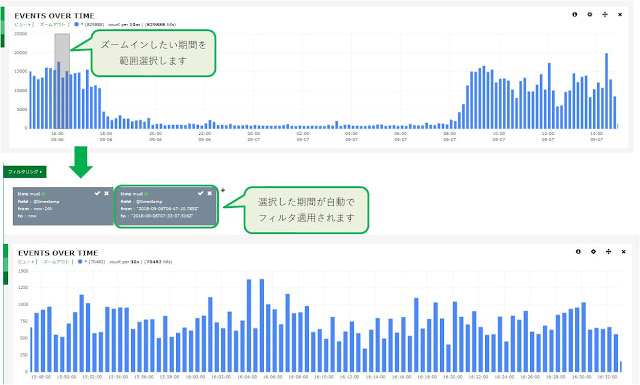Click move icon on top Events panel

tap(605, 15)
